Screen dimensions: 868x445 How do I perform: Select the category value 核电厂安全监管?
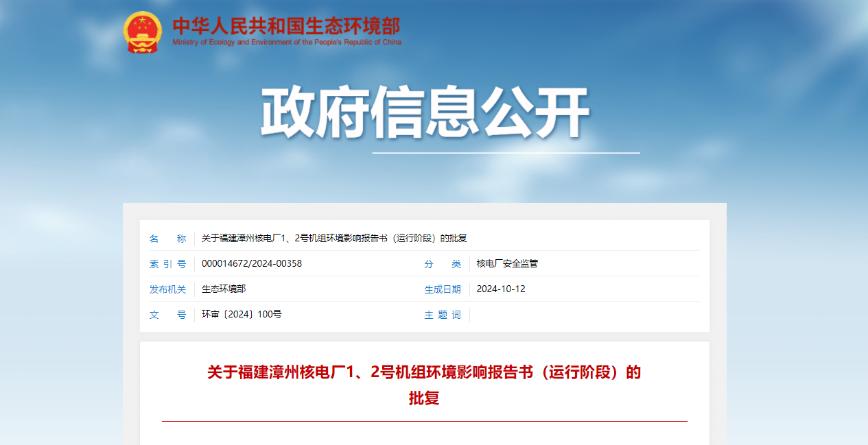507,264
